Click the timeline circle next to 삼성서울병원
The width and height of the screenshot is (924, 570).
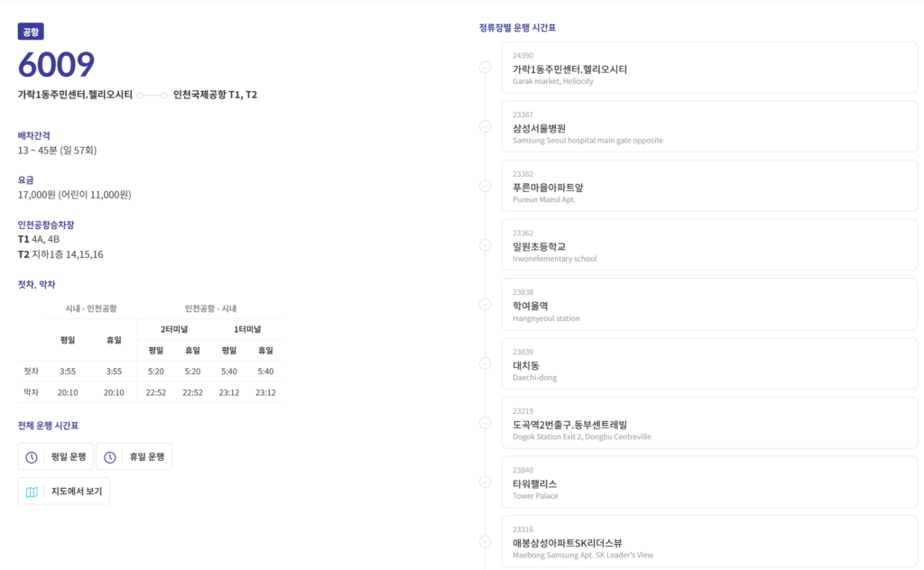(485, 126)
